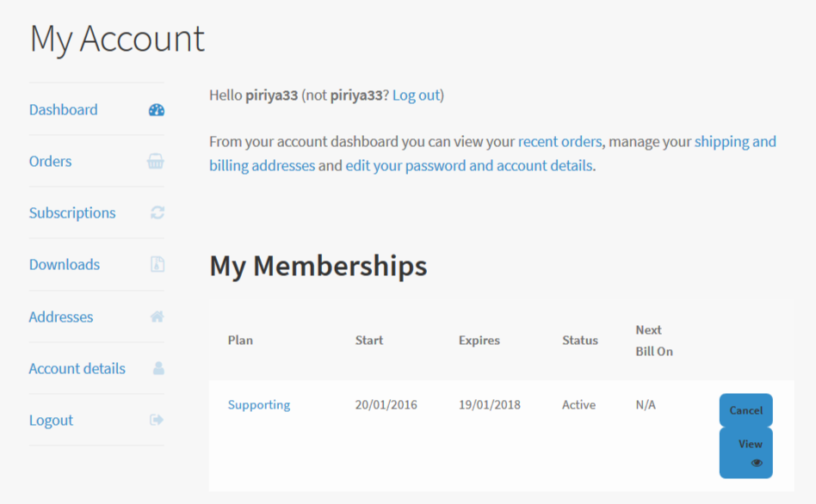Click the Dashboard speedometer icon
816x504 pixels.
tap(157, 110)
